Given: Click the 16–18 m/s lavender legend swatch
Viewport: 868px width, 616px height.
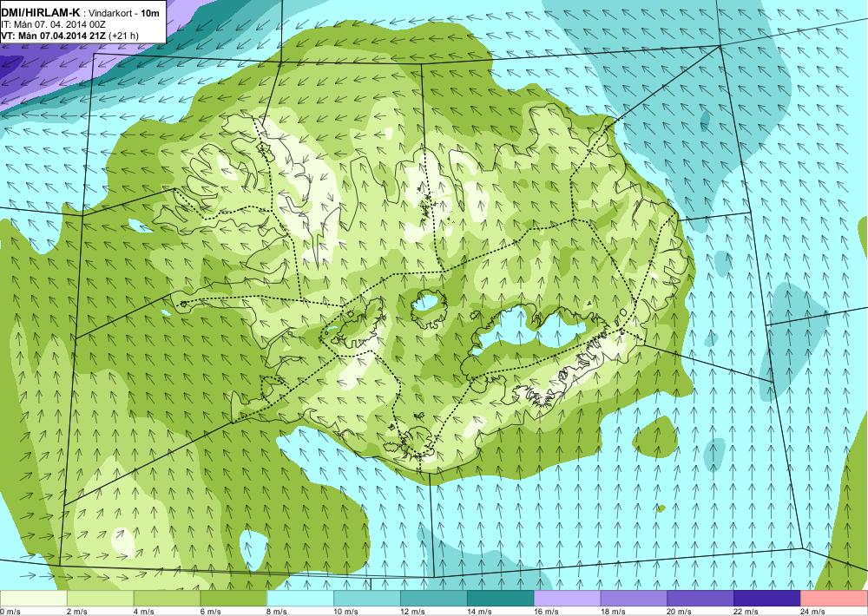Looking at the screenshot, I should point(567,599).
